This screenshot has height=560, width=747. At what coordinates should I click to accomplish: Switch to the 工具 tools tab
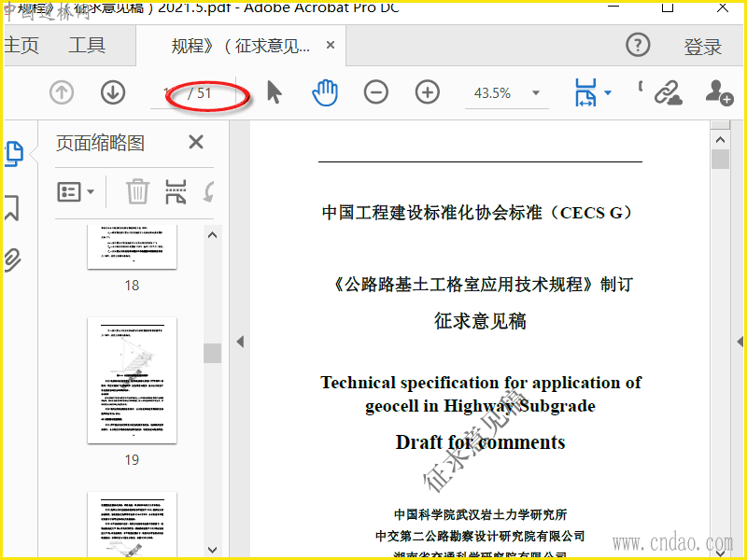[x=87, y=46]
